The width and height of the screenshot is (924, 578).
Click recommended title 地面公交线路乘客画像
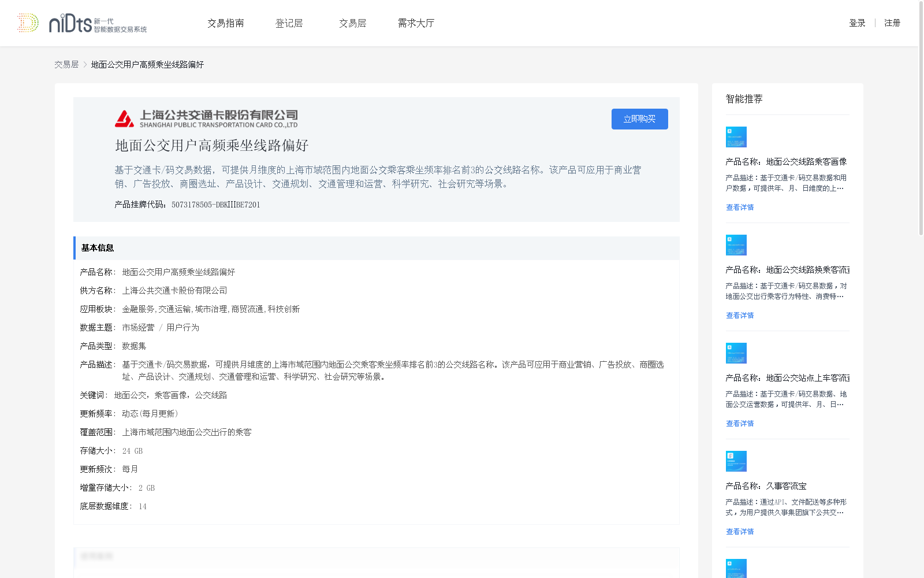tap(807, 162)
